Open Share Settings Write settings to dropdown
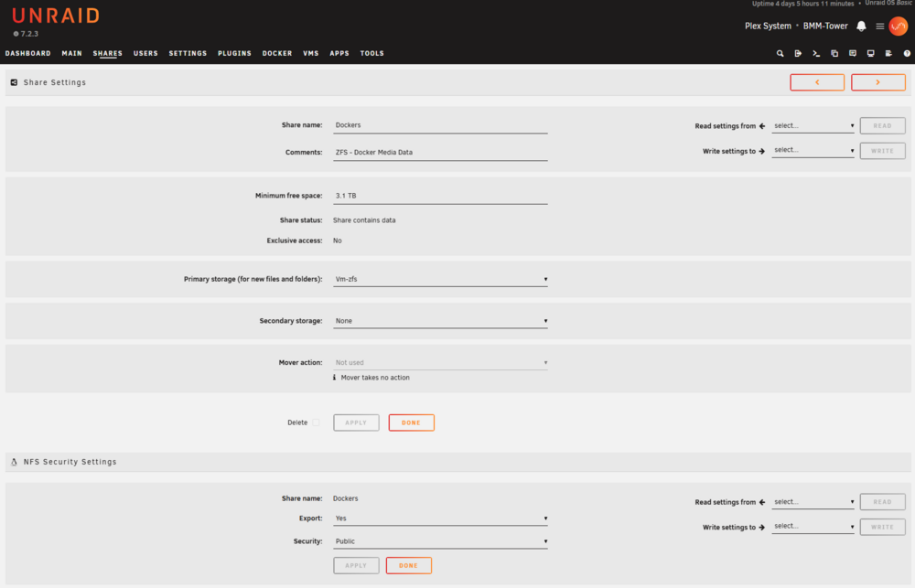This screenshot has height=588, width=915. click(813, 151)
